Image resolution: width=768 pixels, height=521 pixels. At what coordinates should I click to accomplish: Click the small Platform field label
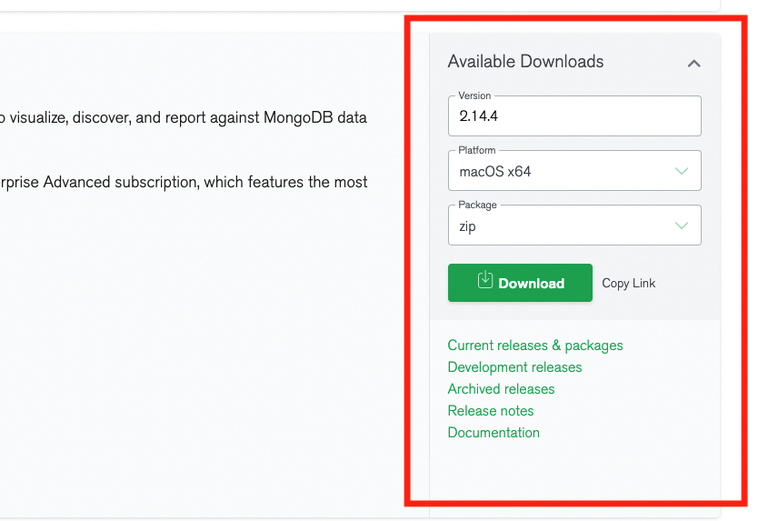pos(477,150)
